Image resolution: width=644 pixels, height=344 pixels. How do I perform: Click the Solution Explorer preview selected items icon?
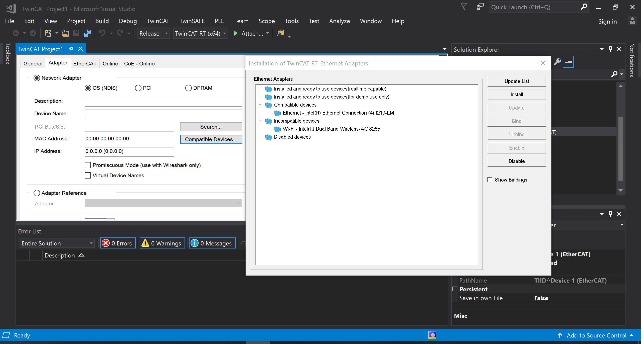click(x=568, y=62)
